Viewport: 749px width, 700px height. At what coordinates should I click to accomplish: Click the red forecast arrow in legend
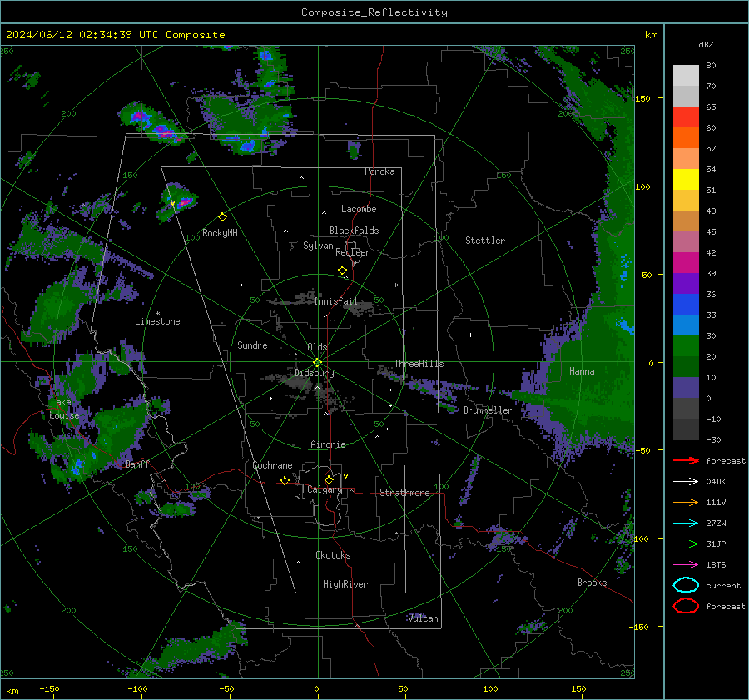pos(686,460)
